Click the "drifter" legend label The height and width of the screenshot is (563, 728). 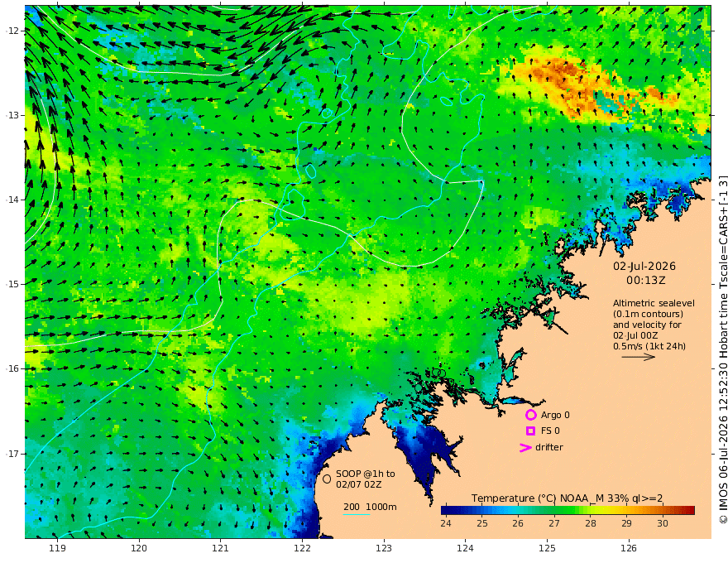[x=549, y=447]
